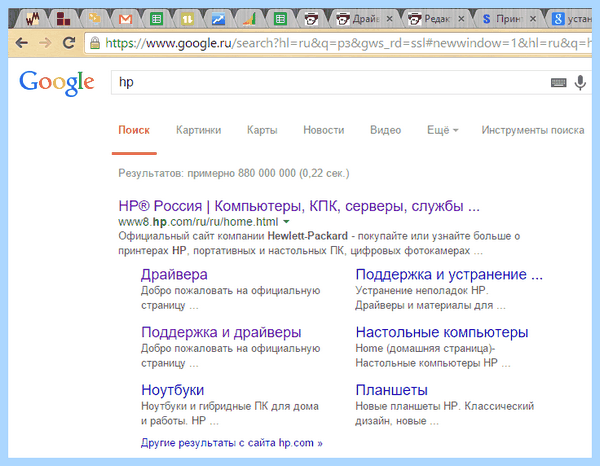The image size is (600, 466).
Task: Switch to Видео video results
Action: pyautogui.click(x=385, y=130)
